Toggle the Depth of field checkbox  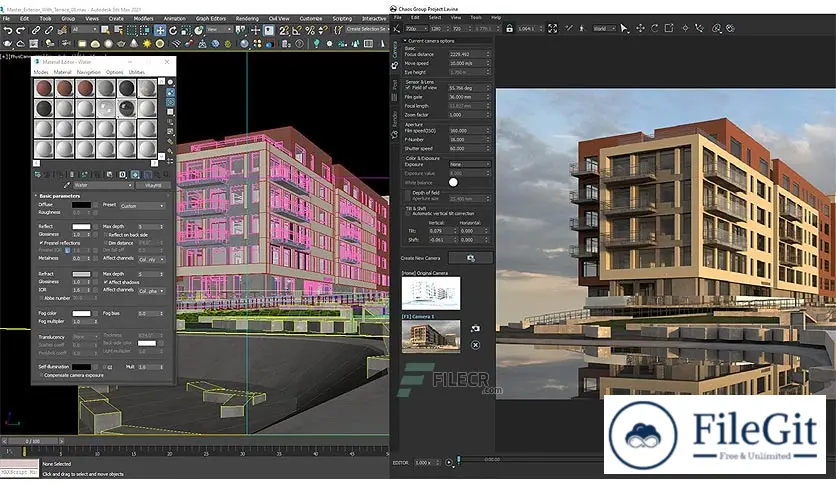click(x=408, y=193)
